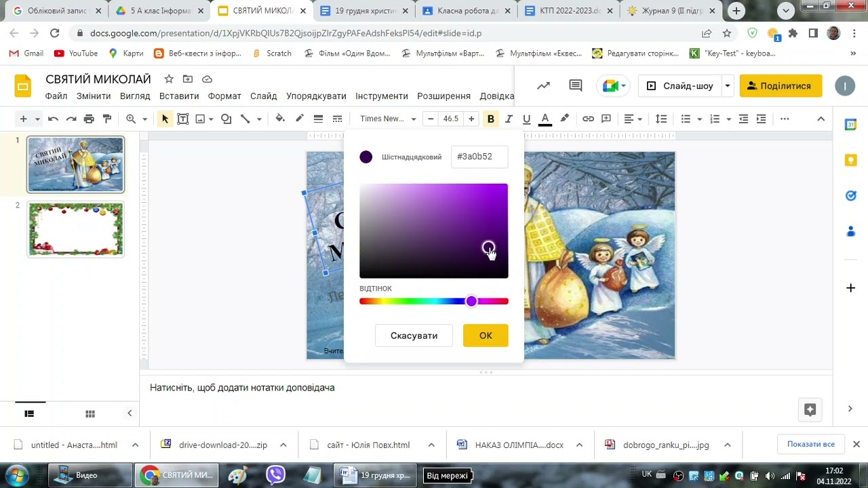Select the cursor arrow Select tool

click(x=165, y=119)
